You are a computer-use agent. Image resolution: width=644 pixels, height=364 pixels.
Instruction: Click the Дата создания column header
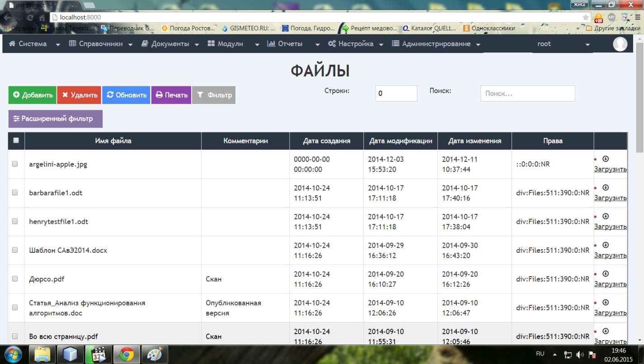(327, 141)
